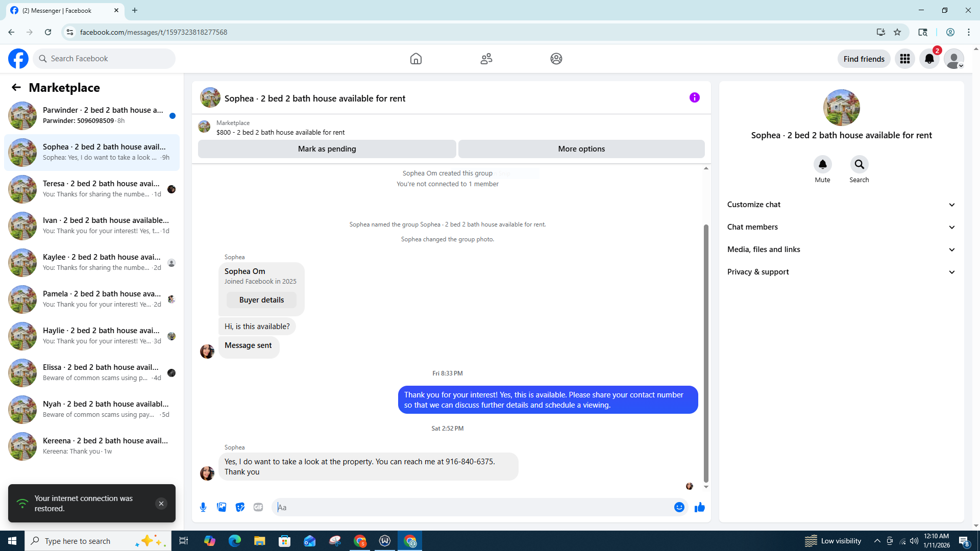Click the browser address bar URL

pos(154,32)
